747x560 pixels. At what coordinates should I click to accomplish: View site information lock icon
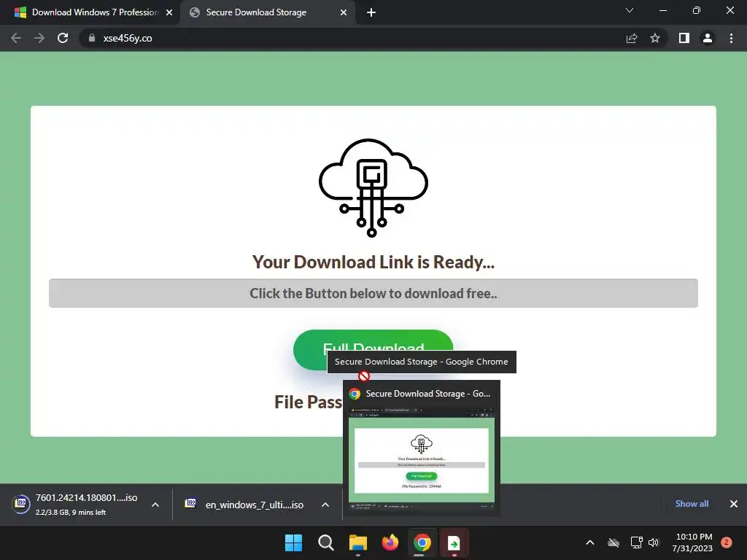pos(92,38)
